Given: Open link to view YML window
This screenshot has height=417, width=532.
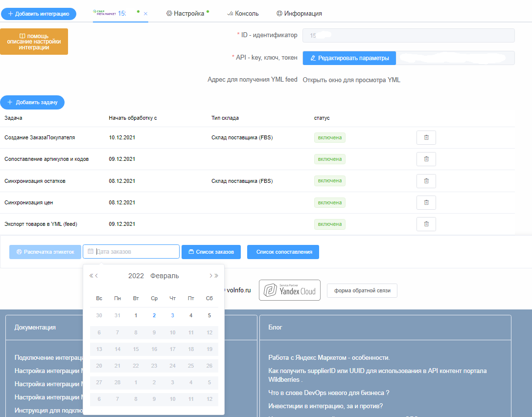Looking at the screenshot, I should tap(351, 80).
